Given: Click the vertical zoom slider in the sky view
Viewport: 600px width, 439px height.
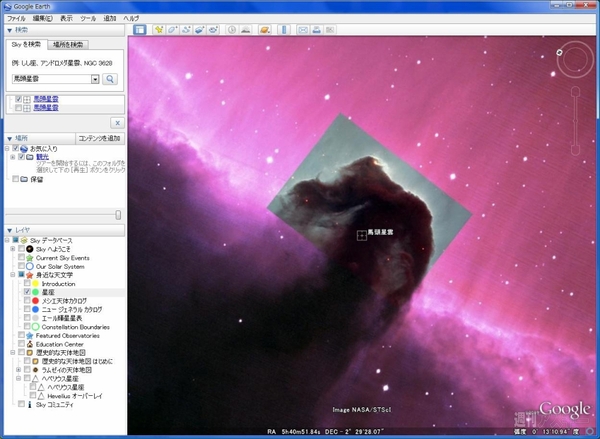Looking at the screenshot, I should pos(575,121).
